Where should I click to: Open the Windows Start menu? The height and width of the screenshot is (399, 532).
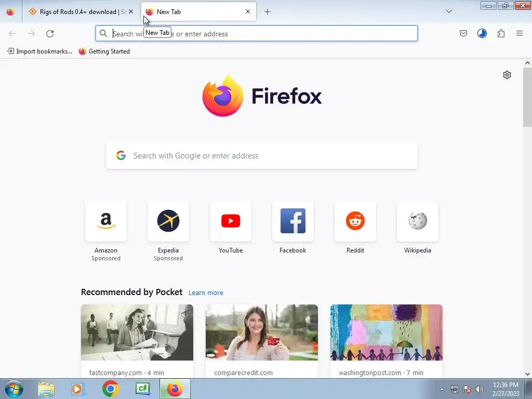click(x=14, y=389)
